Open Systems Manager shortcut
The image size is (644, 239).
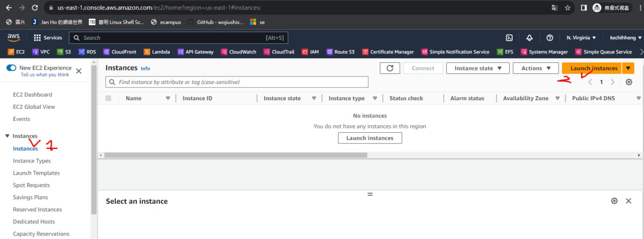coord(544,52)
